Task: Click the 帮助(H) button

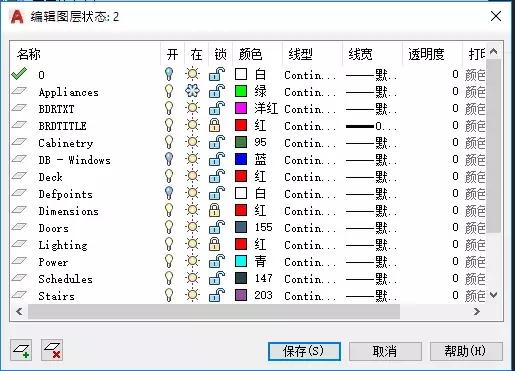Action: click(466, 351)
